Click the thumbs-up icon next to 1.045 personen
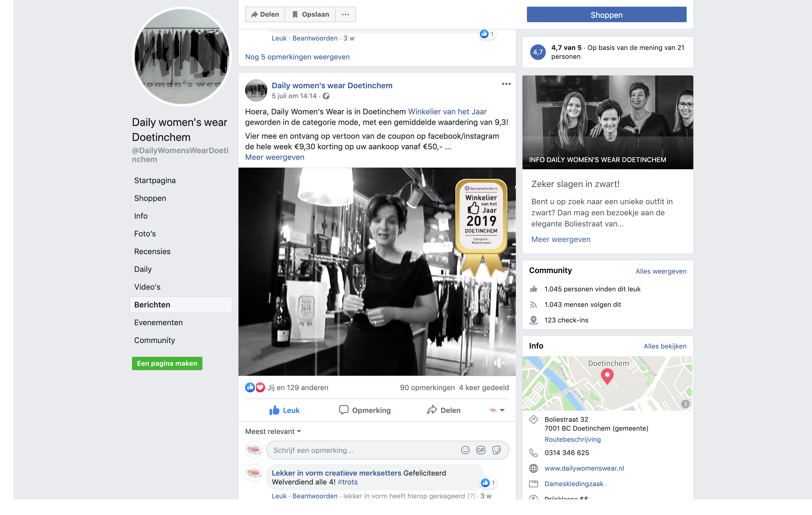This screenshot has width=812, height=515. coord(534,289)
